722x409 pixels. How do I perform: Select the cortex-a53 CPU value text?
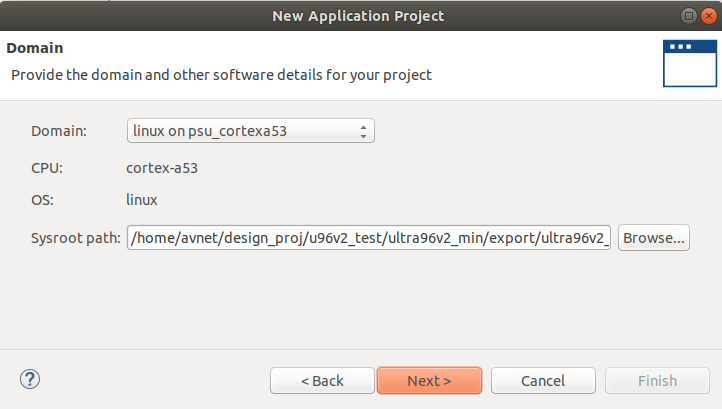point(162,168)
